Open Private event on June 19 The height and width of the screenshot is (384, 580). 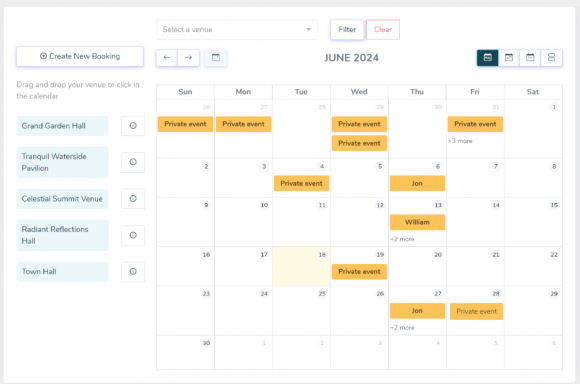(x=359, y=272)
